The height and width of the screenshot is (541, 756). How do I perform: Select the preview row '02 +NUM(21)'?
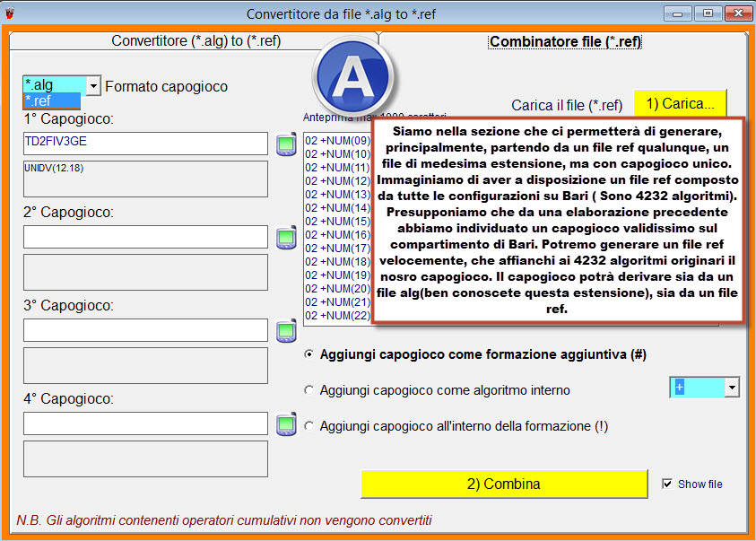pyautogui.click(x=338, y=302)
